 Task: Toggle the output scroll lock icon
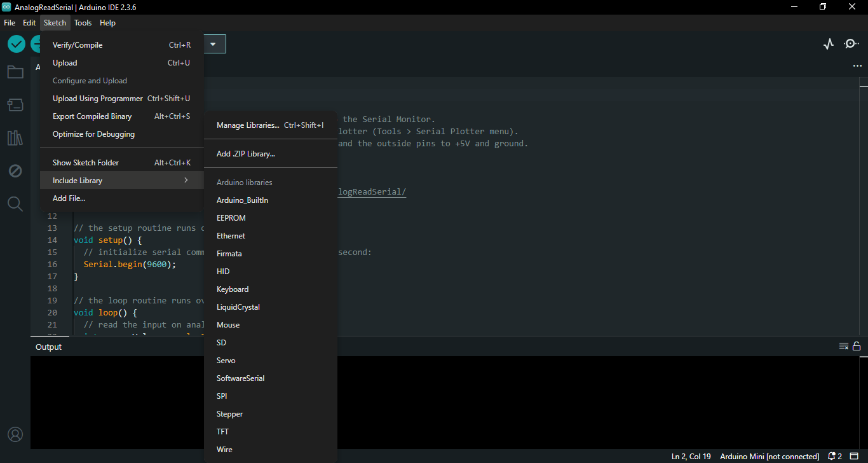[857, 347]
